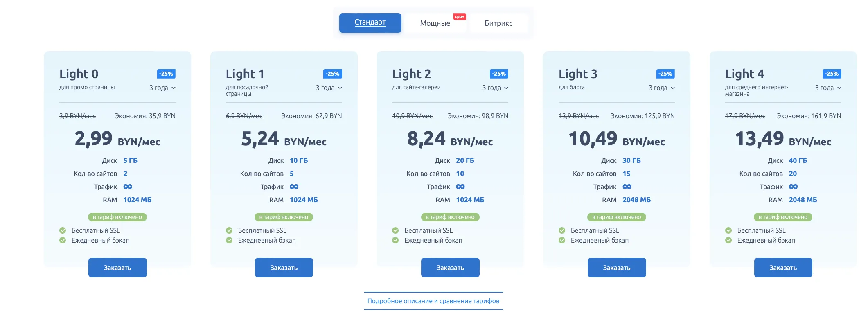
Task: Click the free SSL checkmark in Light 4
Action: [x=728, y=230]
